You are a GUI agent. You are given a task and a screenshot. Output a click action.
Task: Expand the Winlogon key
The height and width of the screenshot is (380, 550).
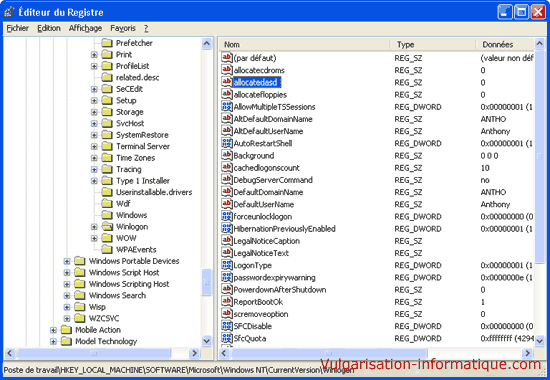click(x=94, y=227)
